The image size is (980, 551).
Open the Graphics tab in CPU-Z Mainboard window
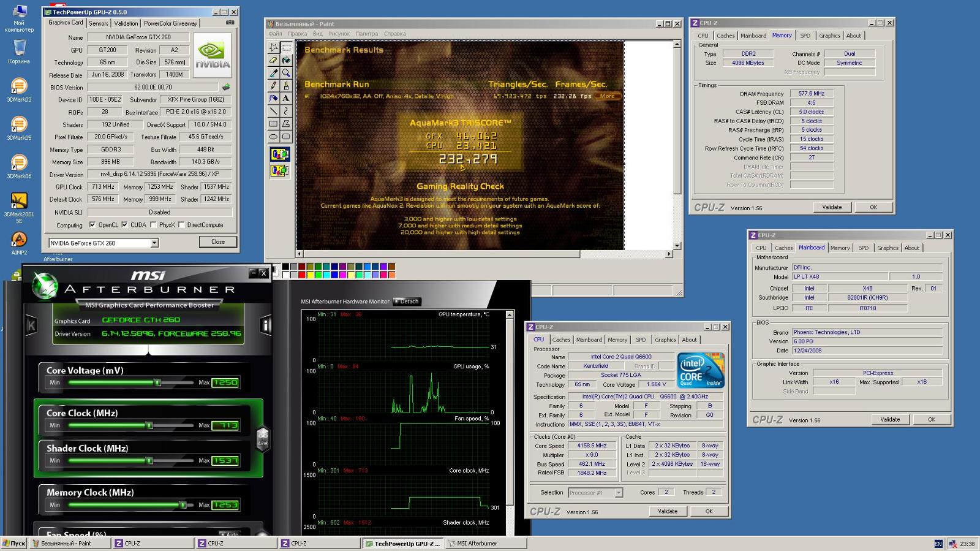(888, 248)
